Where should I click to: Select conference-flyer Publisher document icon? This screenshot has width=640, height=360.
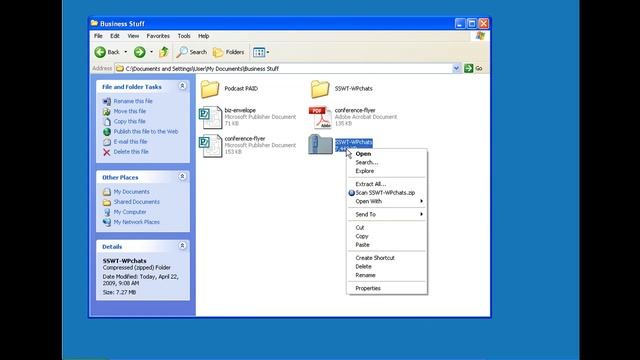210,146
